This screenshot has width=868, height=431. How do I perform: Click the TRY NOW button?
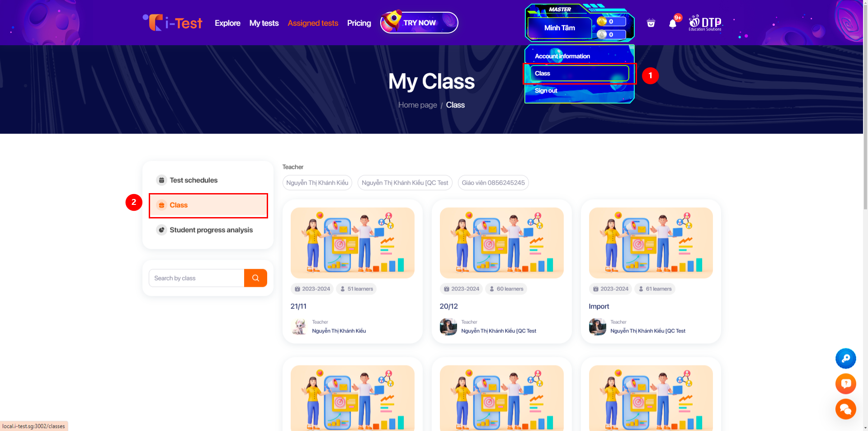(x=419, y=23)
